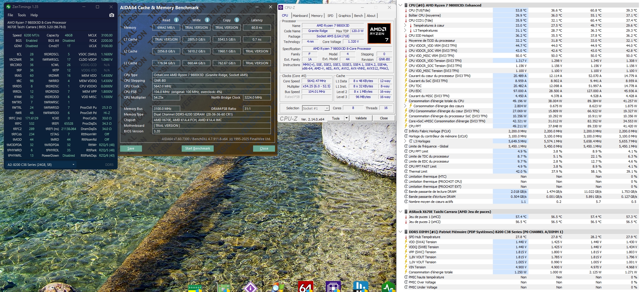This screenshot has height=292, width=644.
Task: Click the Start Benchmark button
Action: click(197, 148)
